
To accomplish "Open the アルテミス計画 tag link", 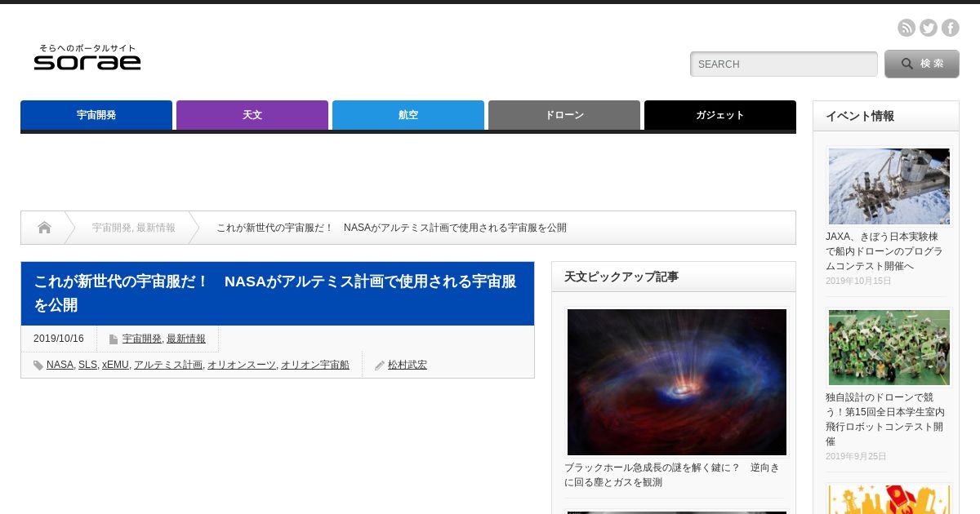I will coord(168,365).
